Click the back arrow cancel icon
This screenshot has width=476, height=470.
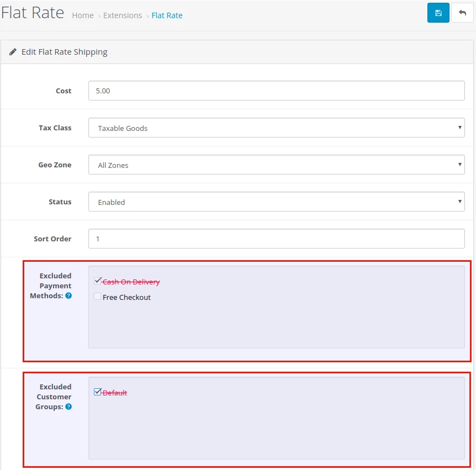(x=462, y=13)
